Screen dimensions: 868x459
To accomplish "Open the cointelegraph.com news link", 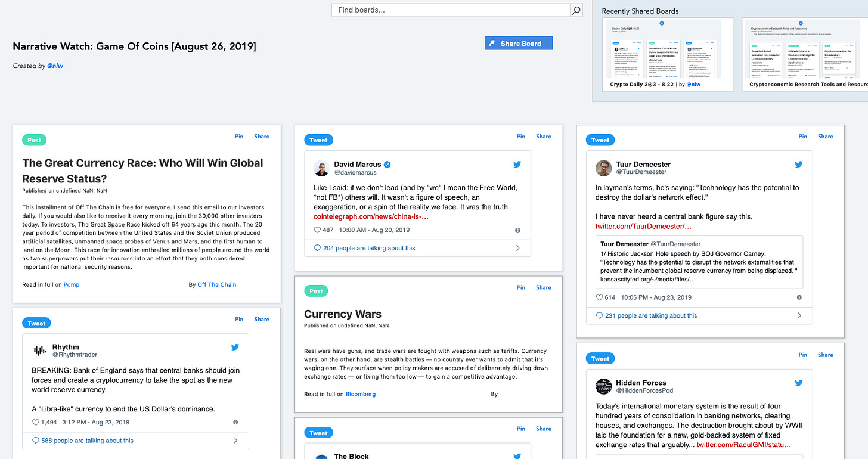I will tap(371, 216).
